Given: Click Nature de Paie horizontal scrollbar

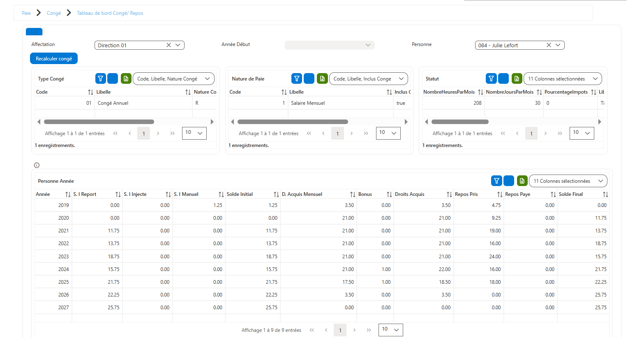Looking at the screenshot, I should (x=293, y=122).
